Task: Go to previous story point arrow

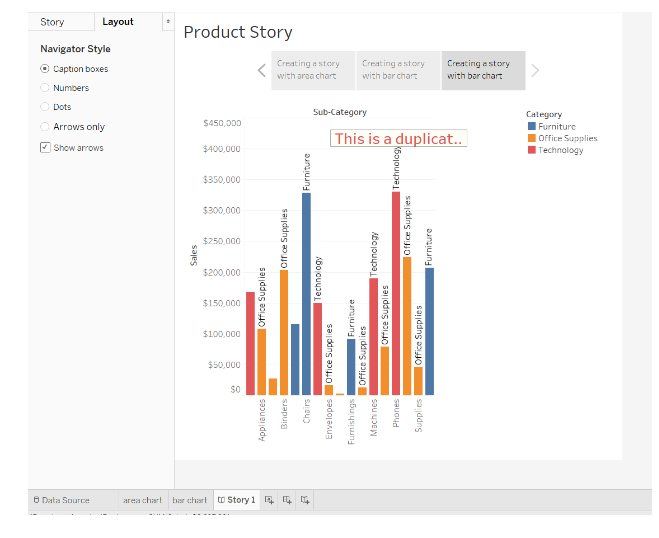Action: [x=261, y=70]
